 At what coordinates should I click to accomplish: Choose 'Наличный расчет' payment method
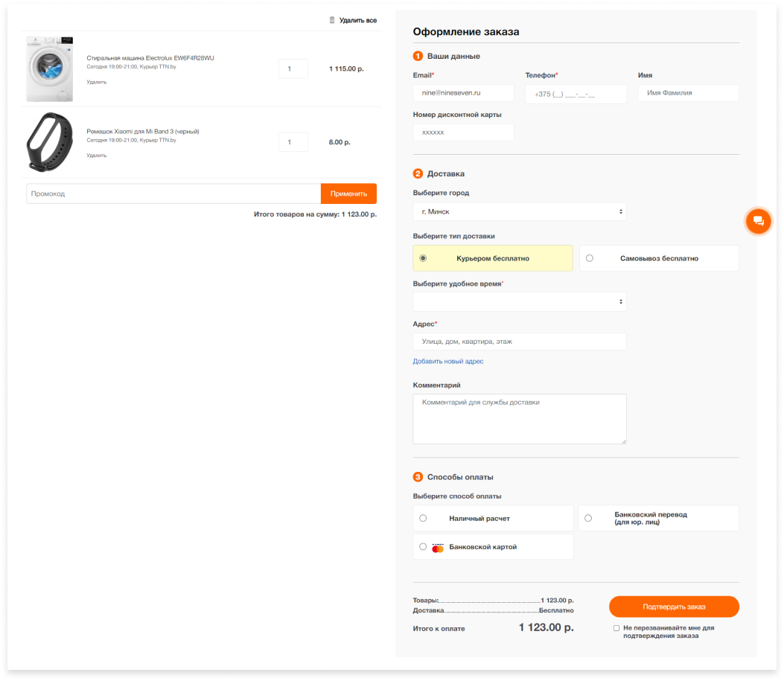[x=423, y=518]
